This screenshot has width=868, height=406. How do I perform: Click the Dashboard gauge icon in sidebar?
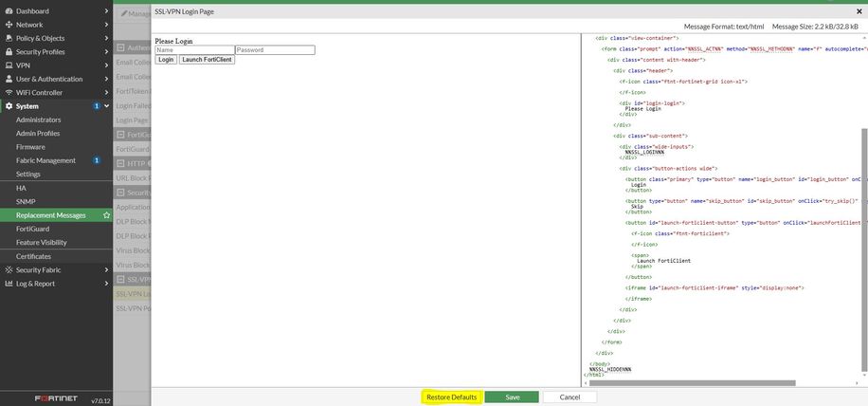9,11
